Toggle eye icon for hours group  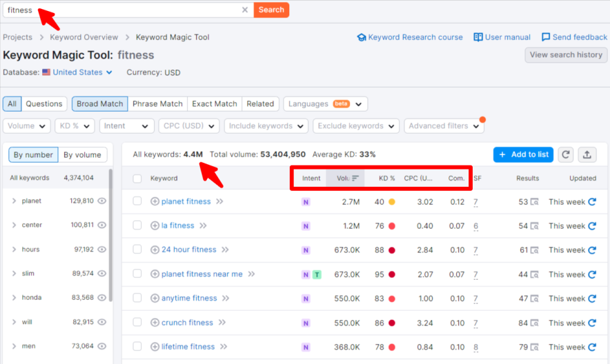[102, 250]
